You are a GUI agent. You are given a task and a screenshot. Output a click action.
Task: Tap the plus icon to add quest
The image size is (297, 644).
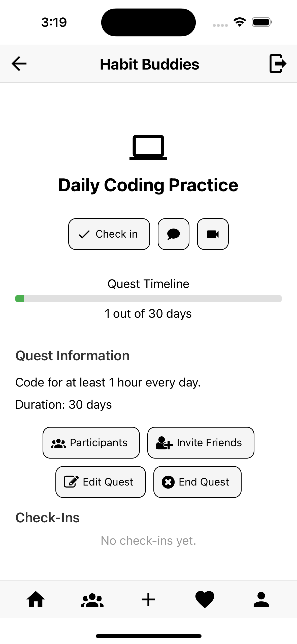(x=148, y=599)
